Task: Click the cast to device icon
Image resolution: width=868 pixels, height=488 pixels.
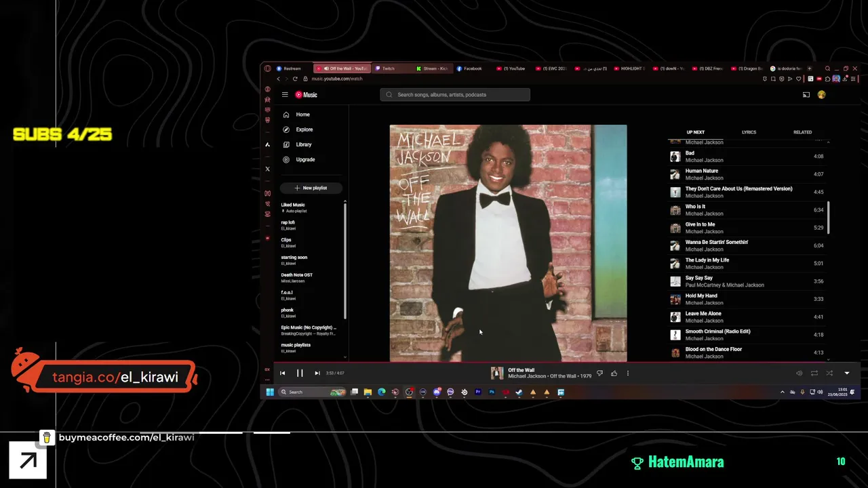Action: click(x=806, y=95)
